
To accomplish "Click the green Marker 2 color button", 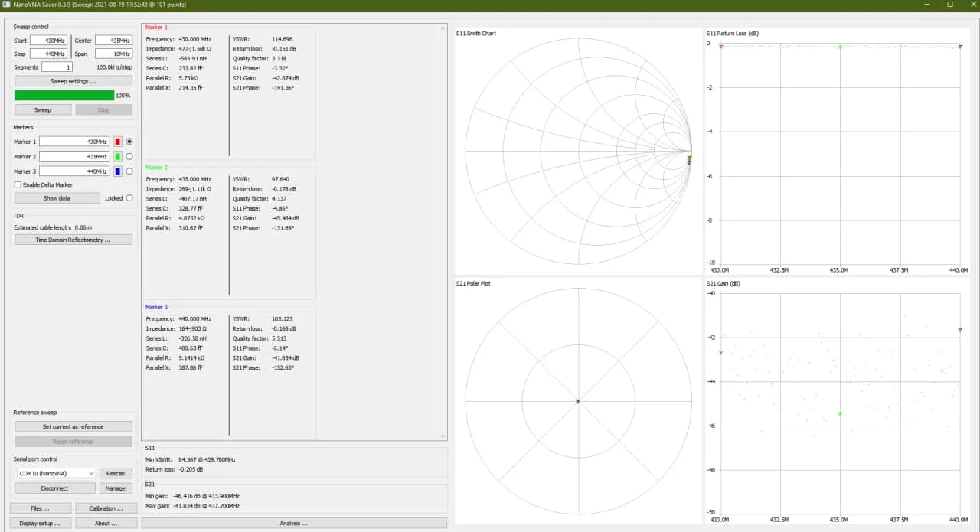I will (x=118, y=157).
